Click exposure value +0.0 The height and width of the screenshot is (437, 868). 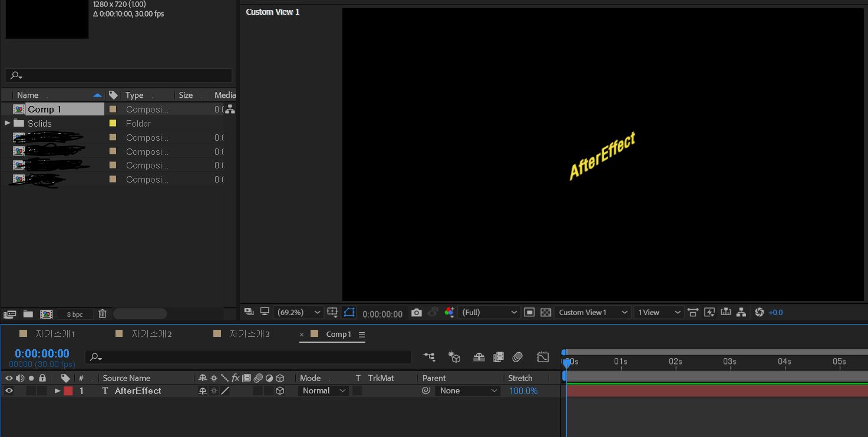click(x=775, y=313)
